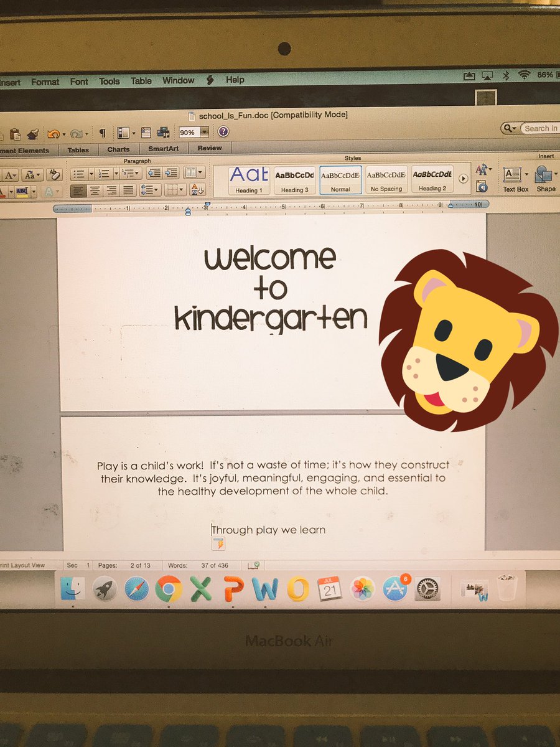Click the spelling check status bar icon

tap(254, 565)
